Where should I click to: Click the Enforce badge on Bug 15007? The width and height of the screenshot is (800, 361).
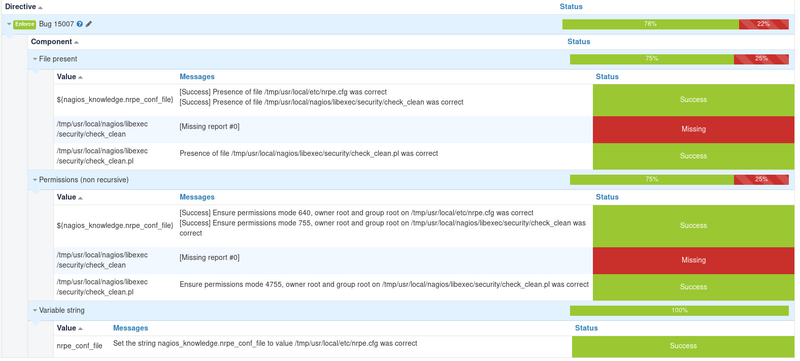click(x=24, y=24)
